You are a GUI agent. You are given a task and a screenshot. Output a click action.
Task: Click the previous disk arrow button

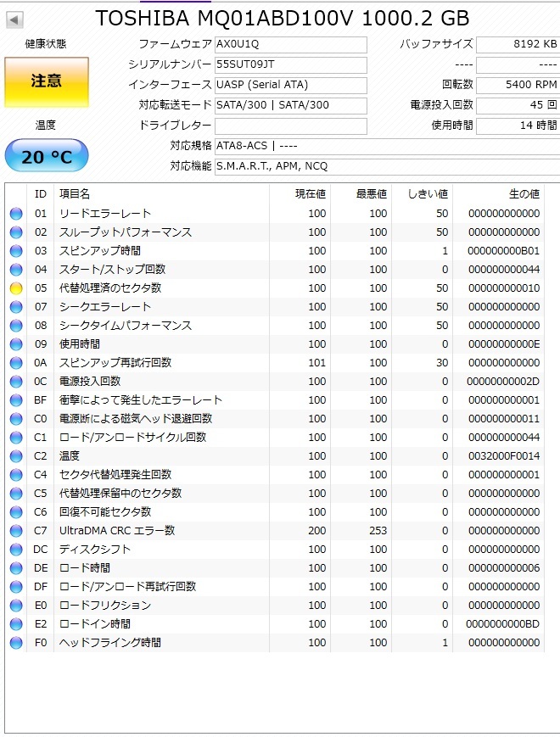pos(14,20)
